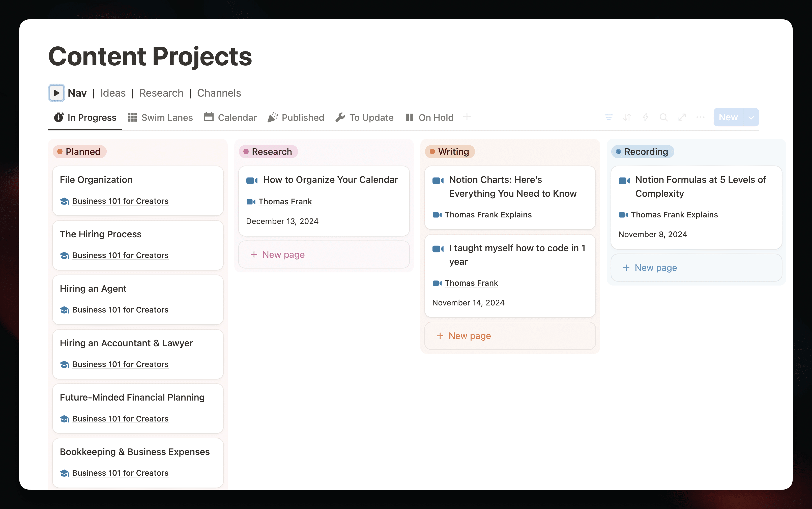
Task: Open Thomas Frank link in Research card
Action: pyautogui.click(x=285, y=202)
